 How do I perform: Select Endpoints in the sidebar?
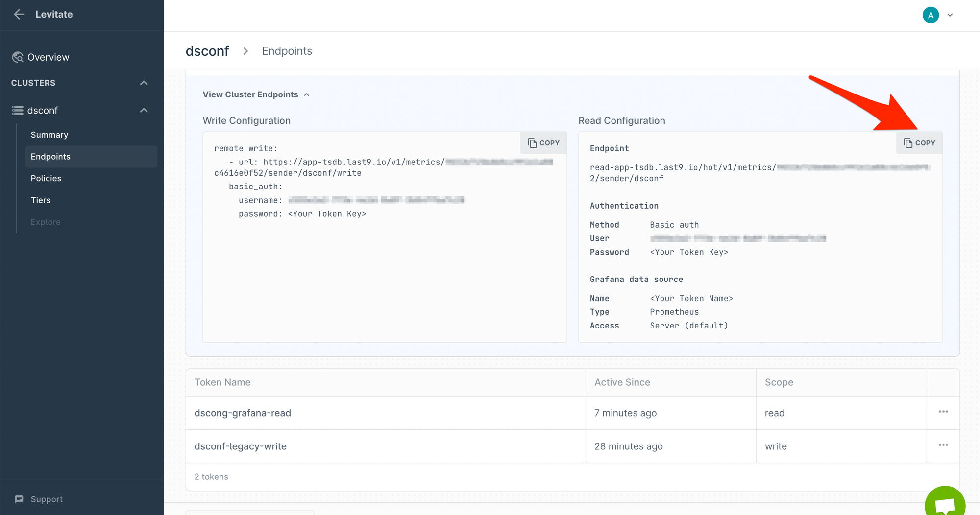coord(91,157)
